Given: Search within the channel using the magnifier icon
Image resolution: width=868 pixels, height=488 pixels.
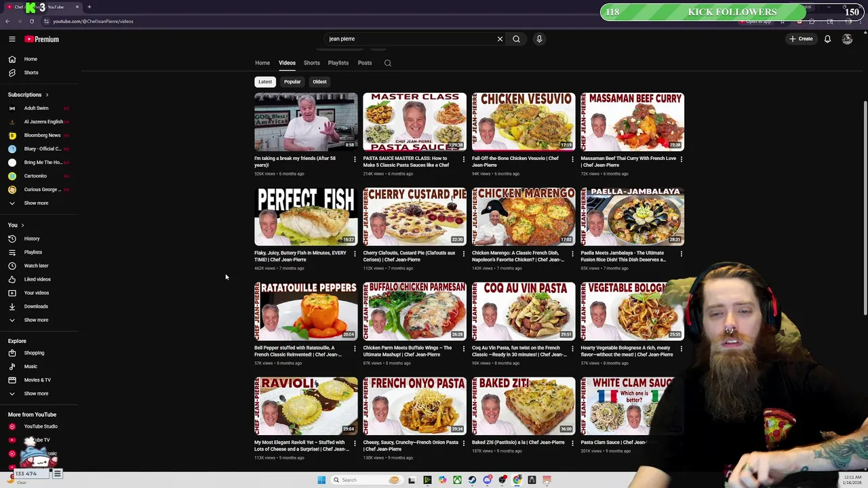Looking at the screenshot, I should pyautogui.click(x=388, y=63).
